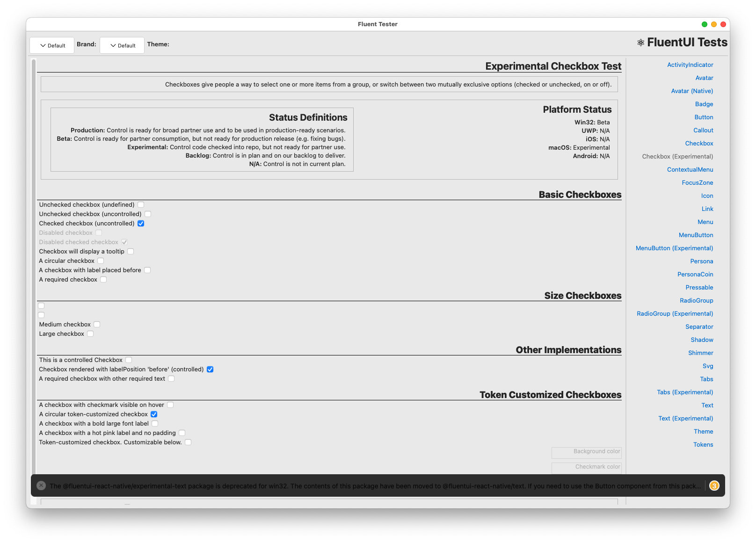Screen dimensions: 756x543
Task: Open the Callout test page
Action: (x=703, y=130)
